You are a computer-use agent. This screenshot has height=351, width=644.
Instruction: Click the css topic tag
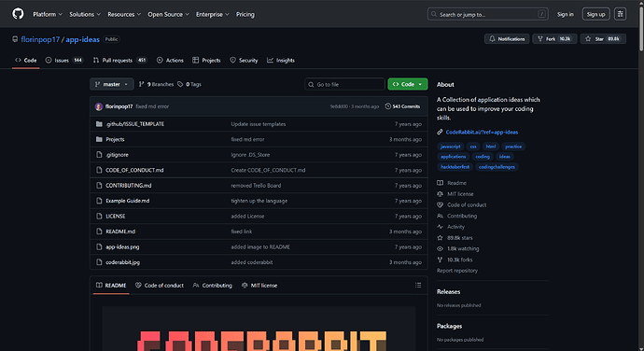473,147
